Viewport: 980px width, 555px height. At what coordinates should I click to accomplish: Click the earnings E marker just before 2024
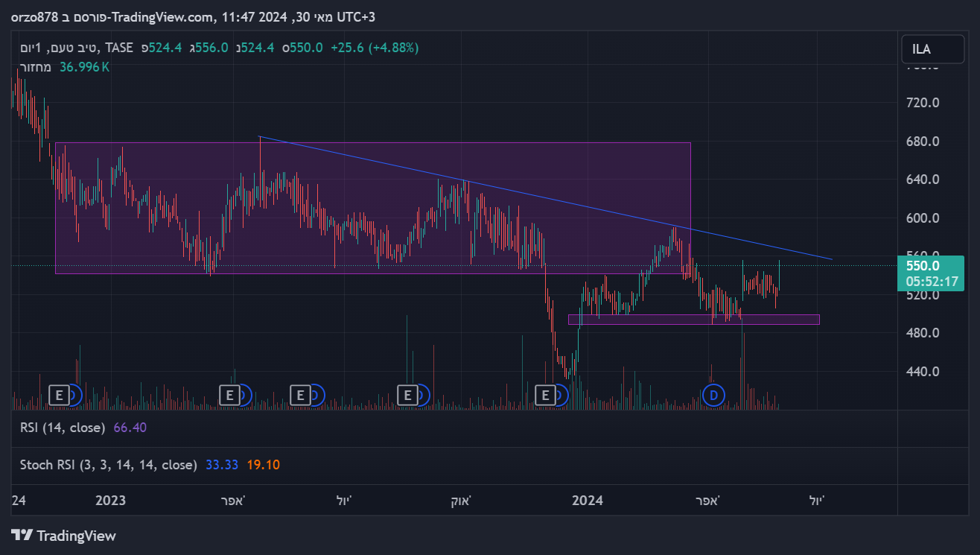pyautogui.click(x=547, y=394)
